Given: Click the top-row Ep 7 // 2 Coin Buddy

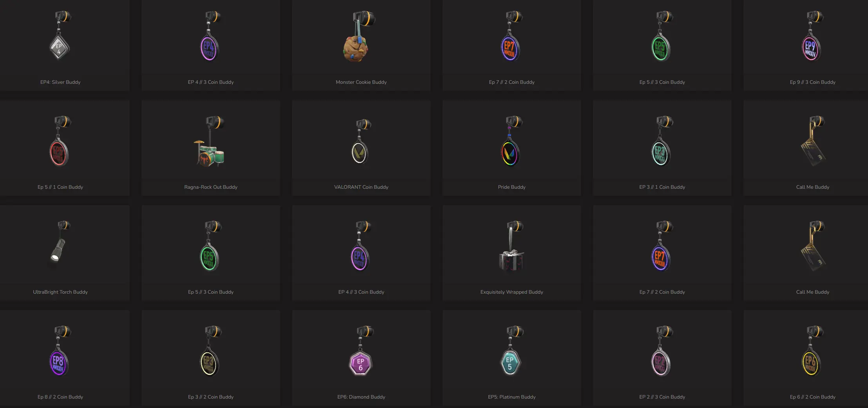Looking at the screenshot, I should pyautogui.click(x=512, y=45).
